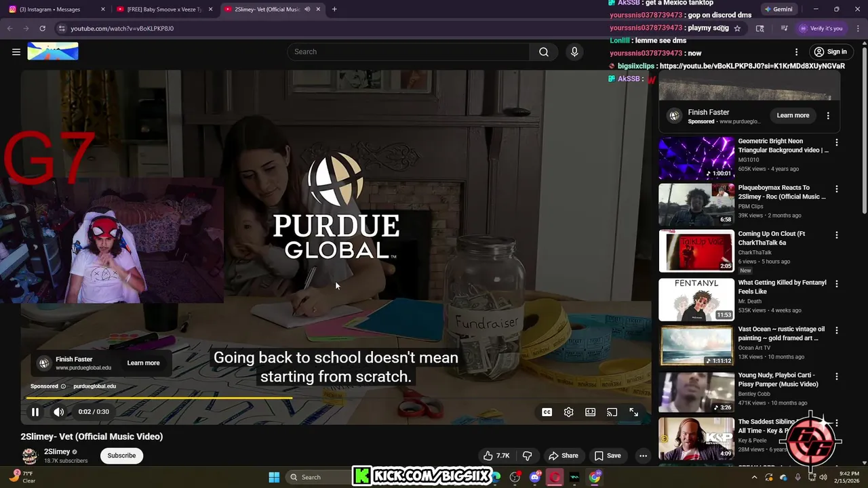
Task: Open the video player settings gear
Action: (x=568, y=412)
